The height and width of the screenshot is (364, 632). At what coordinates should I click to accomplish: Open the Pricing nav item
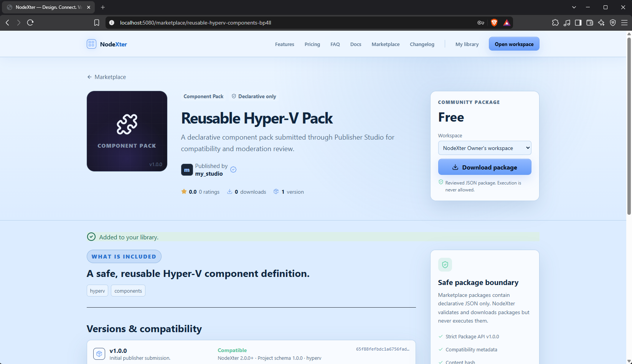click(x=312, y=44)
